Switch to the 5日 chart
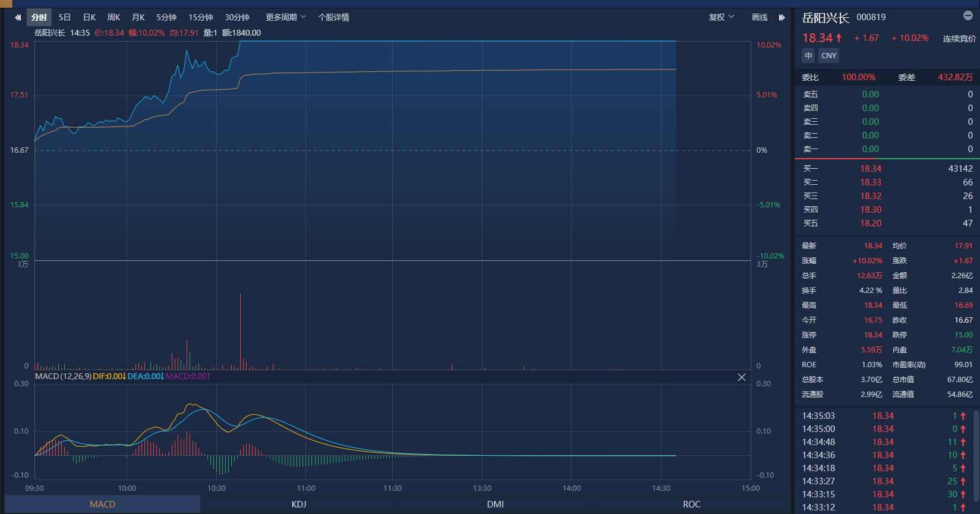The image size is (980, 514). [65, 18]
